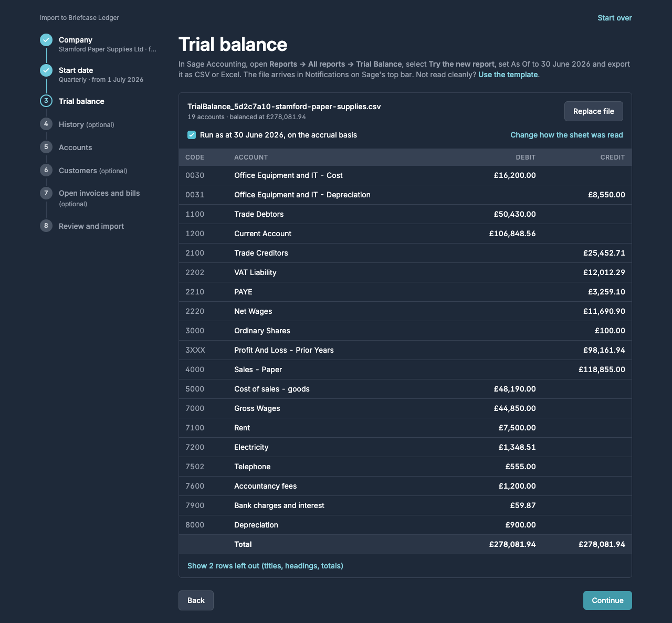Open 'Use the template' link
This screenshot has width=672, height=623.
[x=508, y=75]
